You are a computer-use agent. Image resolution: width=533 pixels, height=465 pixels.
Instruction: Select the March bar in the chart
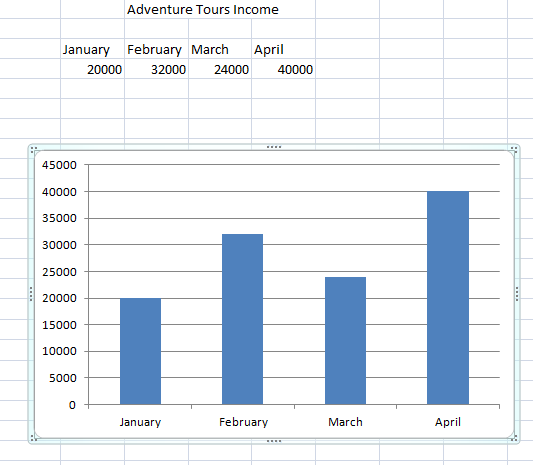coord(345,341)
